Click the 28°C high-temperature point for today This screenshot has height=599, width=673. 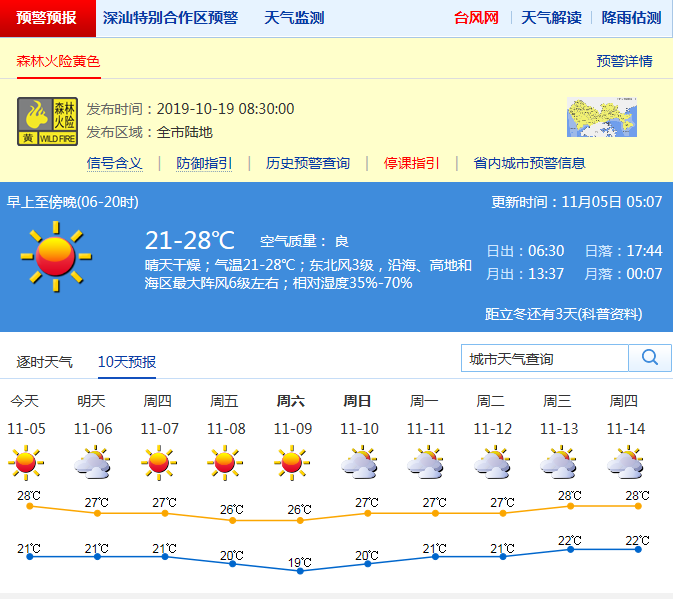pos(30,506)
